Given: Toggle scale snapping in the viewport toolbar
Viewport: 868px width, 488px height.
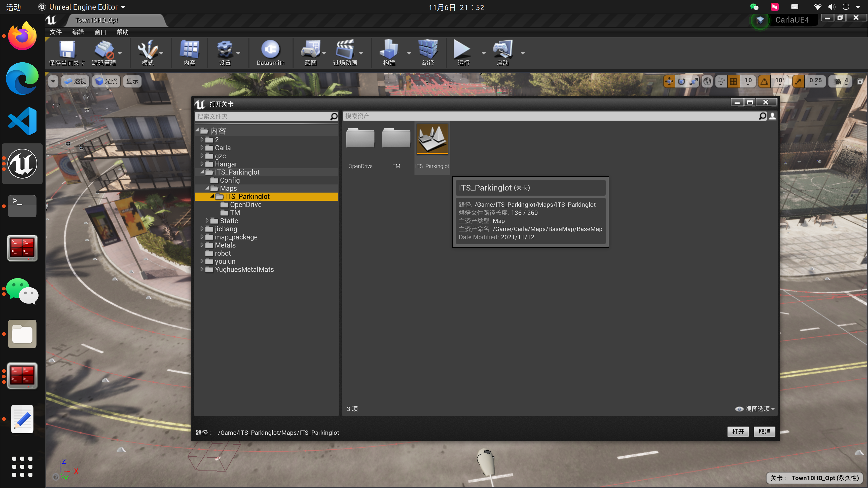Looking at the screenshot, I should click(798, 81).
